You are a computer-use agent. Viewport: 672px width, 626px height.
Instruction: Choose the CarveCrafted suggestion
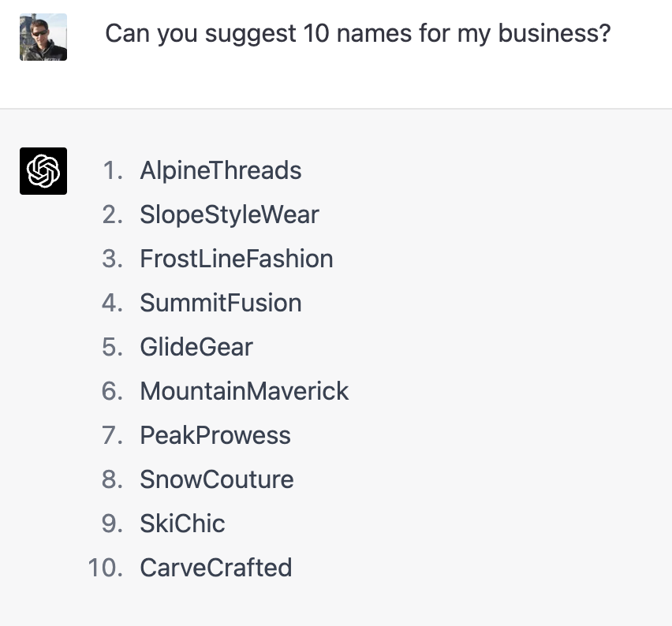pos(216,568)
